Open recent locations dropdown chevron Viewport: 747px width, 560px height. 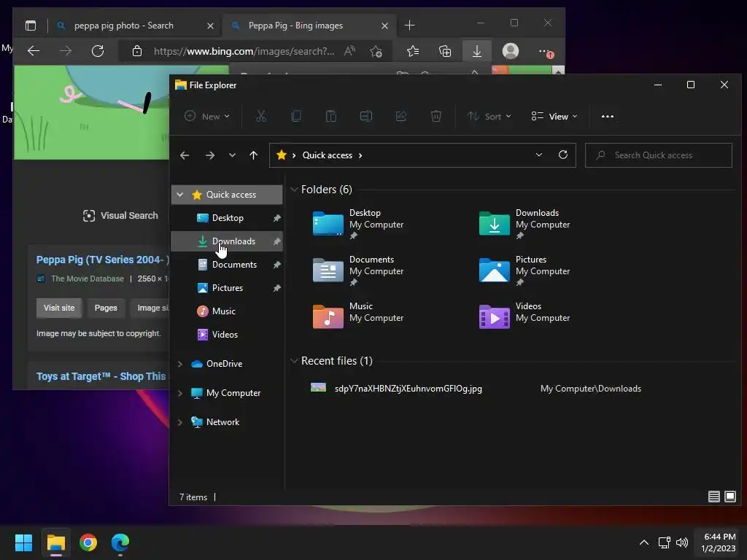point(232,155)
